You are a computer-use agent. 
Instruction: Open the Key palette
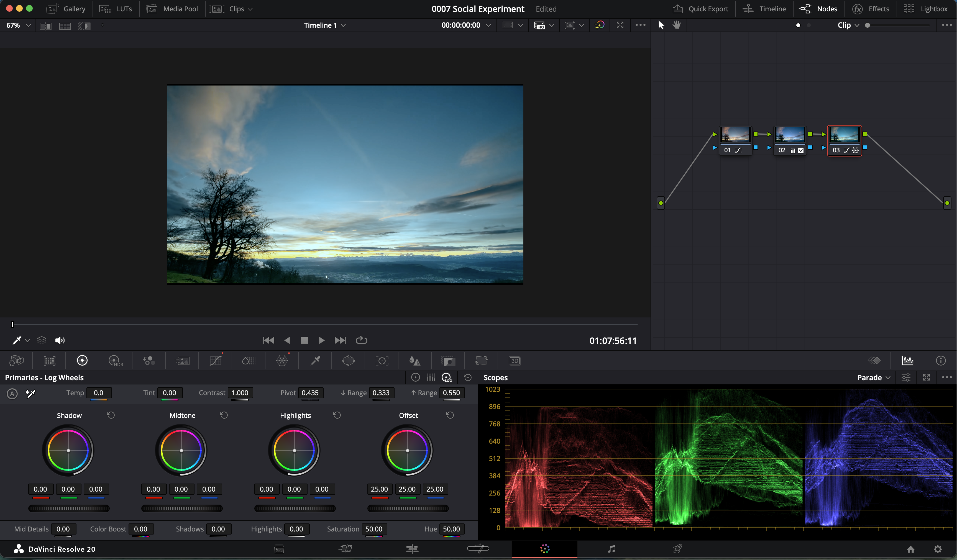click(448, 360)
